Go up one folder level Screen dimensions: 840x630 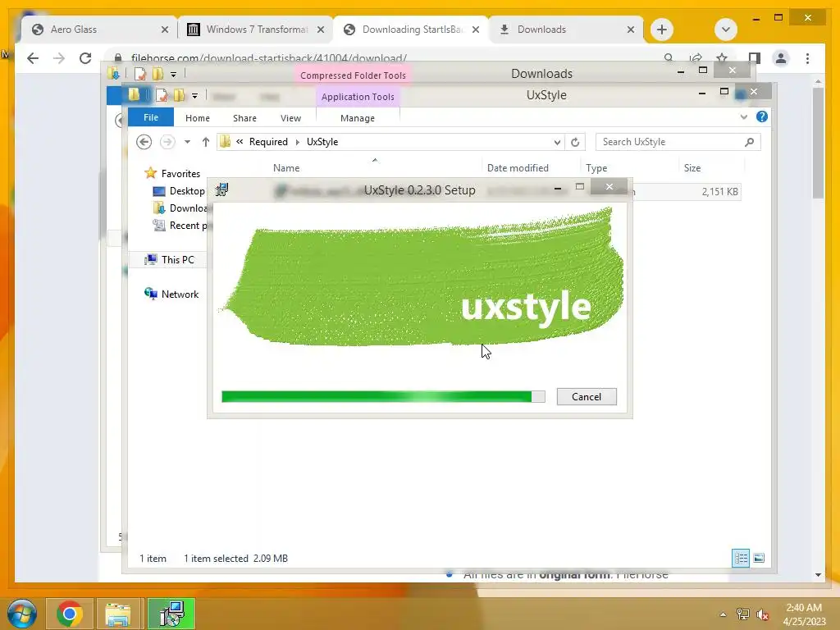tap(206, 142)
